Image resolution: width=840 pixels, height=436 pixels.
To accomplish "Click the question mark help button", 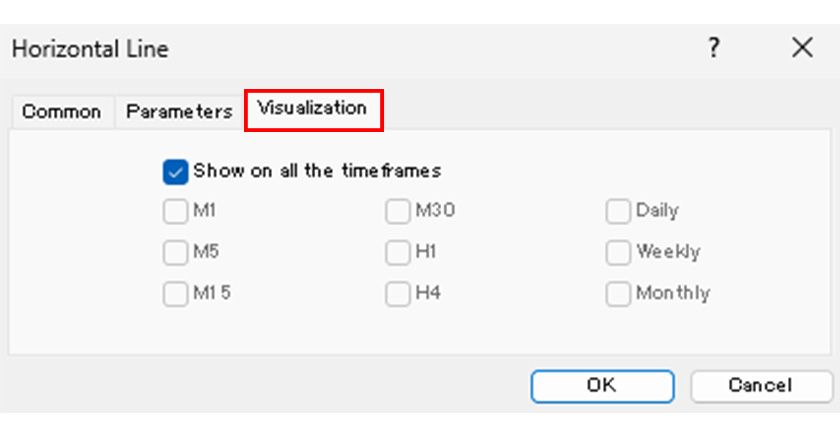I will tap(713, 48).
